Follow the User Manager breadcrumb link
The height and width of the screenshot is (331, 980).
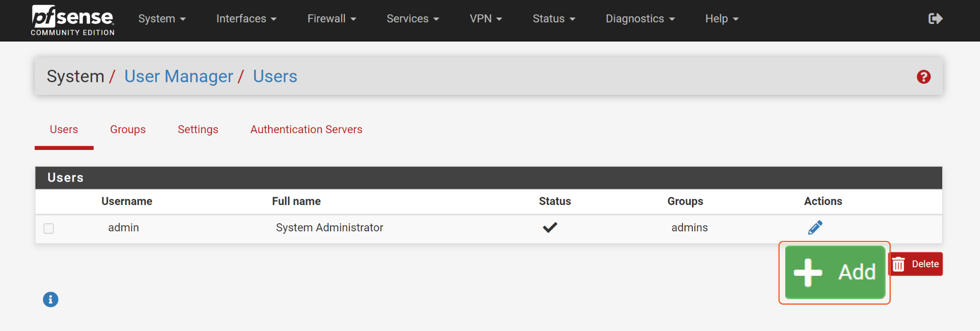click(178, 77)
